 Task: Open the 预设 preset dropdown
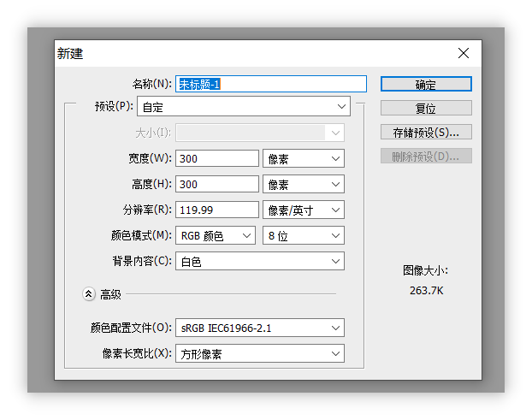click(244, 107)
